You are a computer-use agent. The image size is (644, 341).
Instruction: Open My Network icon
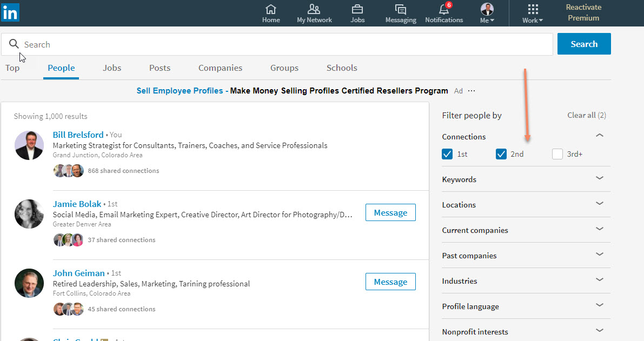314,10
